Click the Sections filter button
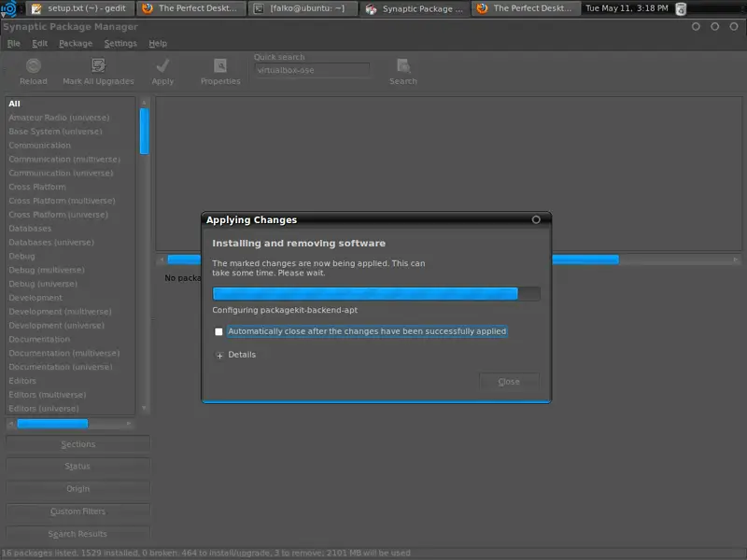 pos(78,444)
